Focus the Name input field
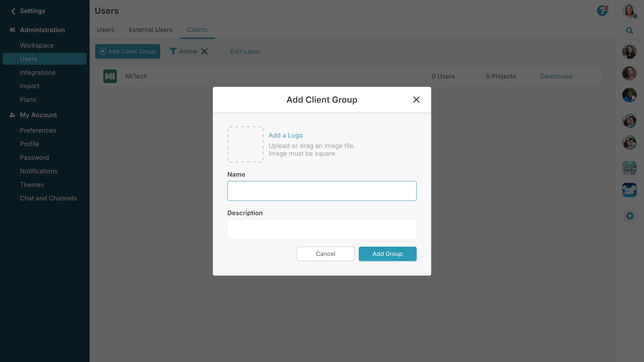Screen dimensions: 644x362 pyautogui.click(x=322, y=191)
